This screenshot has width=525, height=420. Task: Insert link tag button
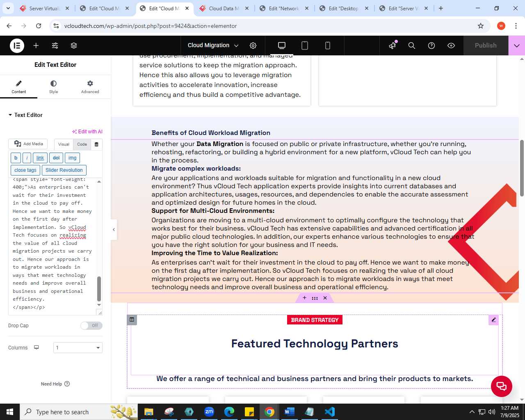40,158
